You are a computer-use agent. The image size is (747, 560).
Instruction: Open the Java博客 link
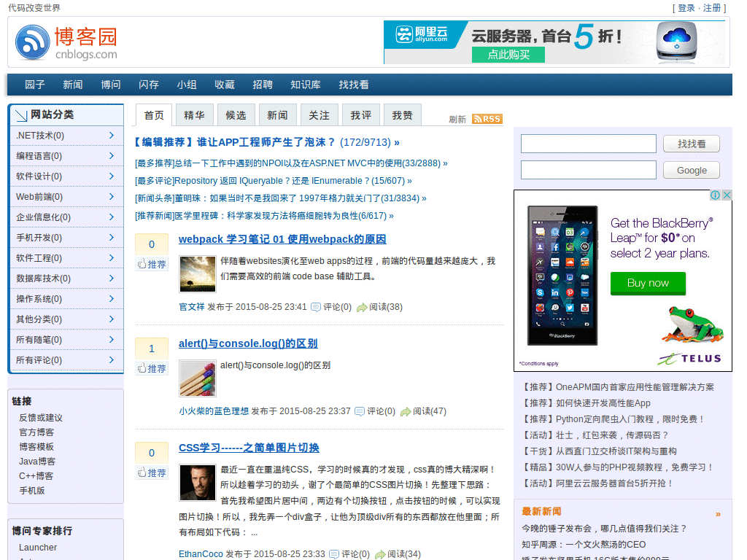pos(37,462)
